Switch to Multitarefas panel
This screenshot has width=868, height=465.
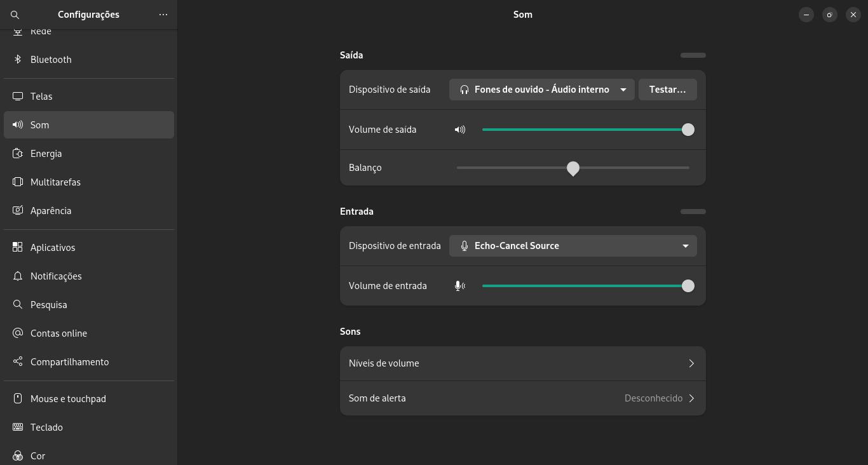[x=89, y=182]
